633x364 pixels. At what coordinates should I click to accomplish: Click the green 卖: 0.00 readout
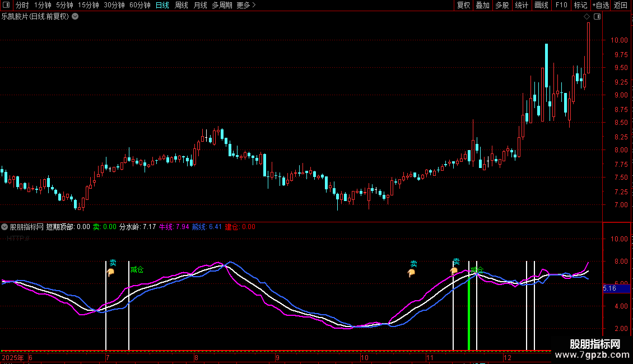(105, 227)
